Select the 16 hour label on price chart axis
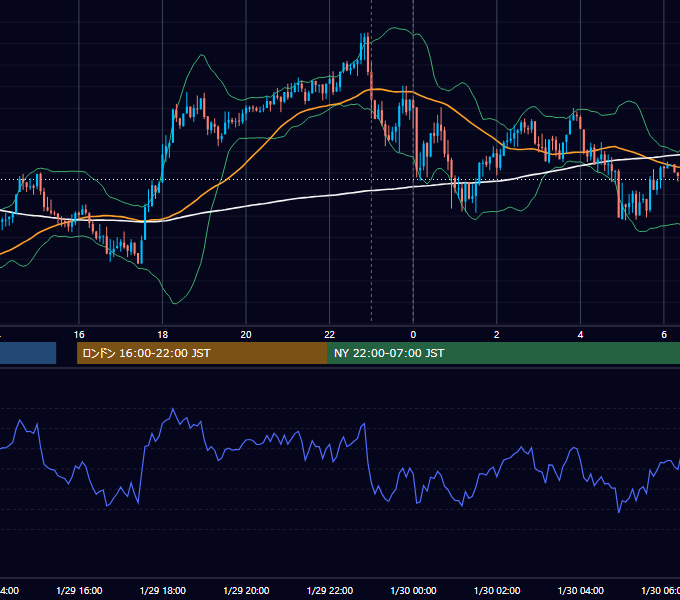The image size is (680, 600). click(x=79, y=335)
